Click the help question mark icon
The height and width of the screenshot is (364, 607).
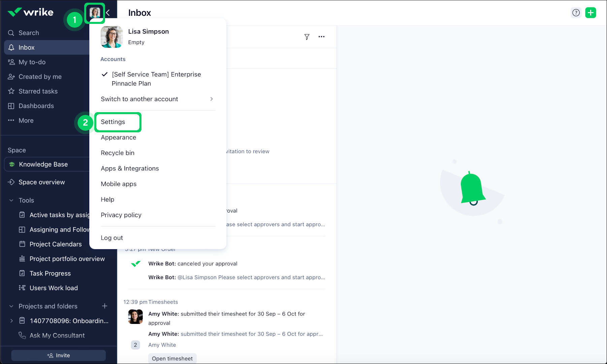click(x=576, y=12)
